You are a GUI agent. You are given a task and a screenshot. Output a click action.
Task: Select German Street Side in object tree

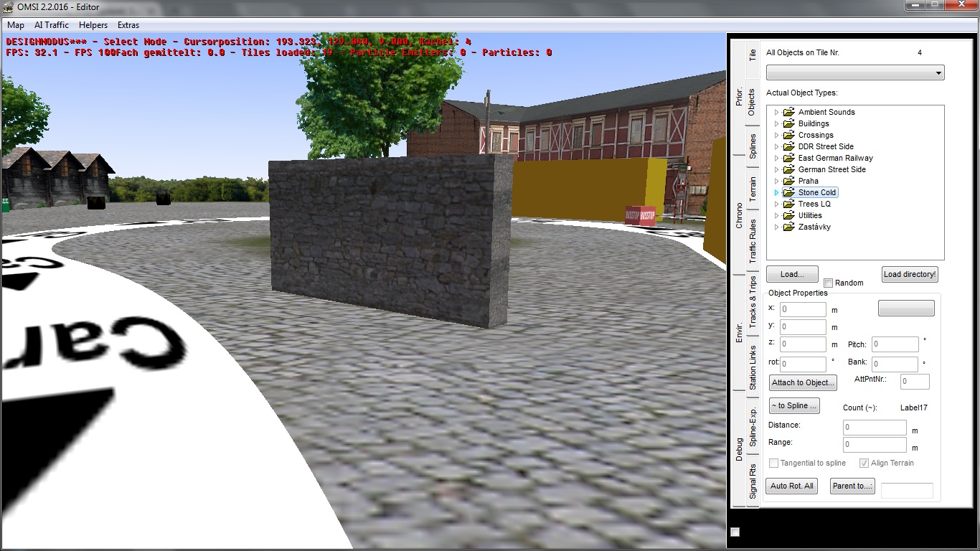tap(831, 169)
